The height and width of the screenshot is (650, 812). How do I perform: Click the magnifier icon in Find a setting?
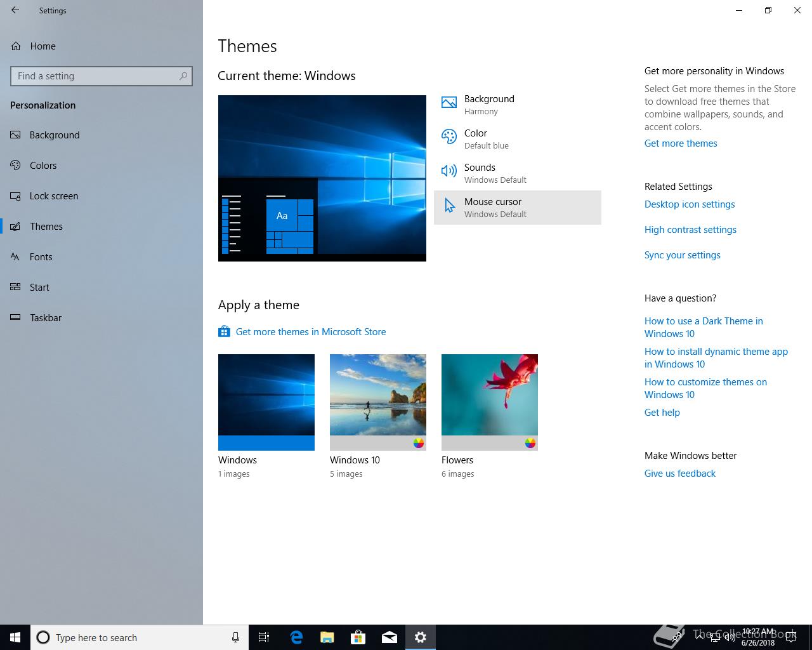click(x=183, y=76)
